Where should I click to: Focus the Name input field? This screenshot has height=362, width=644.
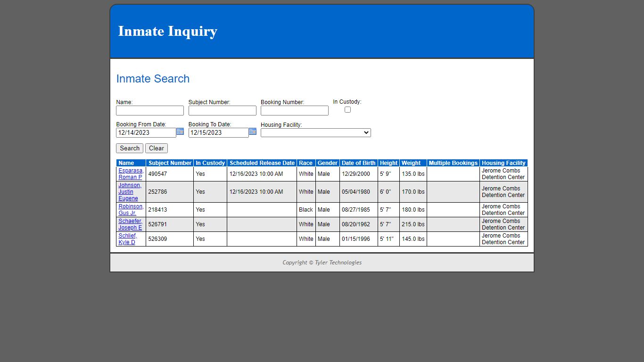point(150,110)
